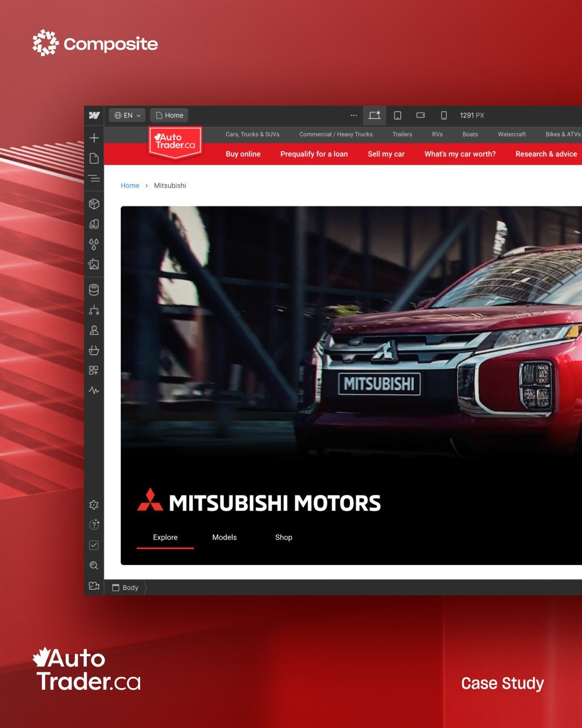Open the Home page selector

tap(169, 115)
